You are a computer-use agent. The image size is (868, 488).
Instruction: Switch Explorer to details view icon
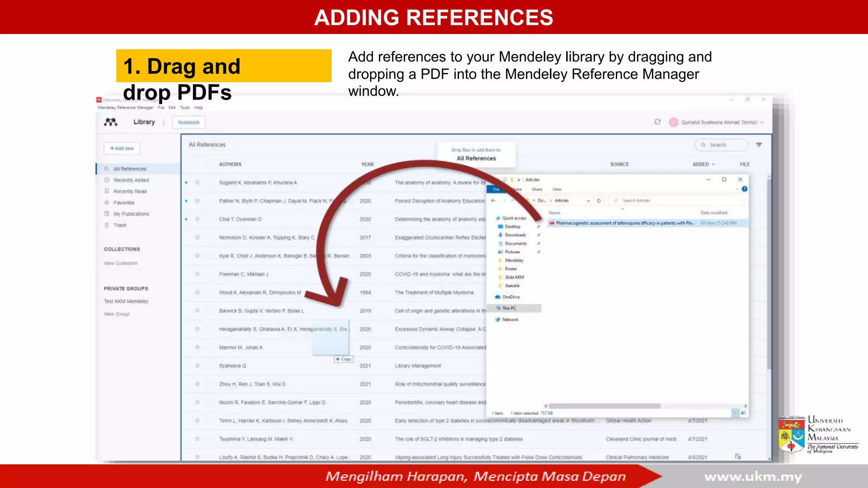point(736,413)
